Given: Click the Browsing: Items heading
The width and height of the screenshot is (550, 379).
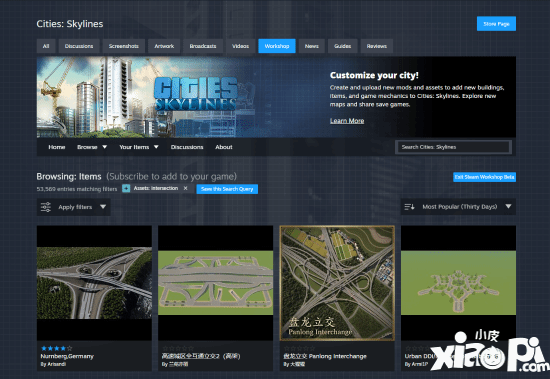Looking at the screenshot, I should [69, 176].
